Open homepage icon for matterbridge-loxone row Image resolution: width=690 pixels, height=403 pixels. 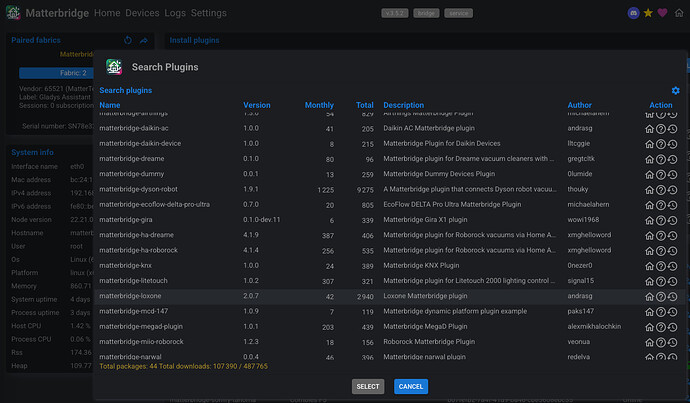pos(649,297)
